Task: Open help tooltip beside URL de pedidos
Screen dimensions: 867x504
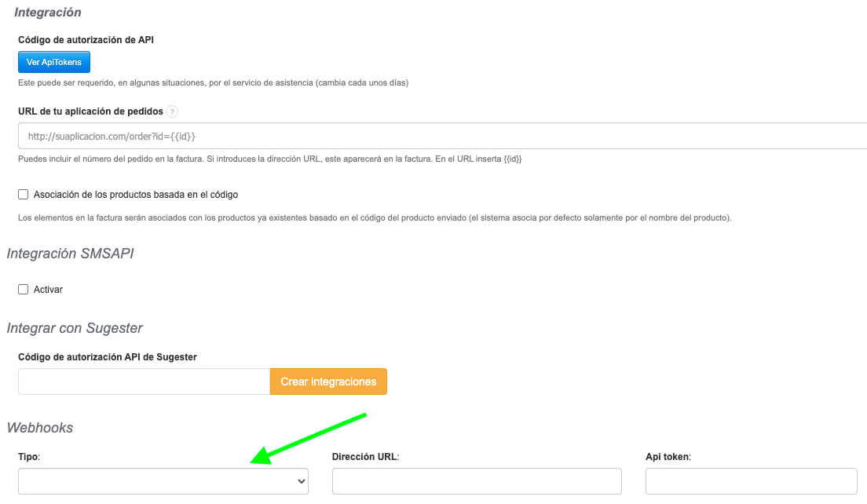Action: click(x=172, y=111)
